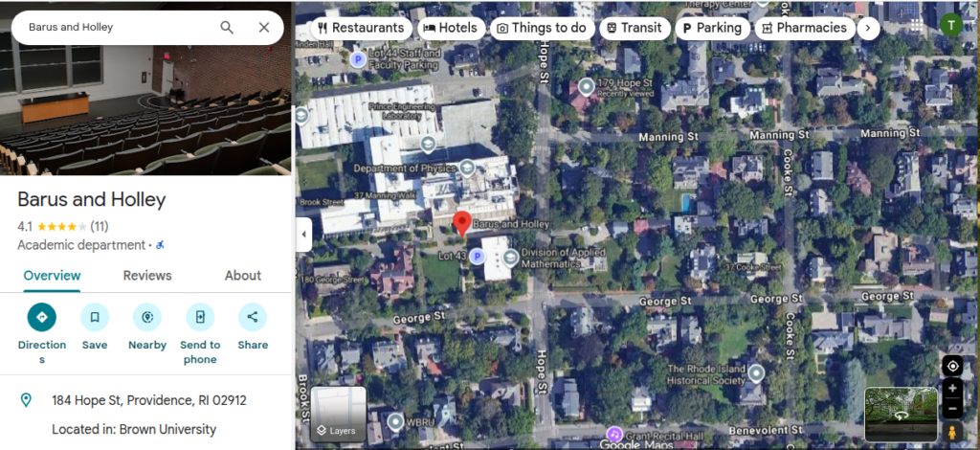Open Street View with the Pegman icon
The height and width of the screenshot is (450, 980).
[x=952, y=432]
